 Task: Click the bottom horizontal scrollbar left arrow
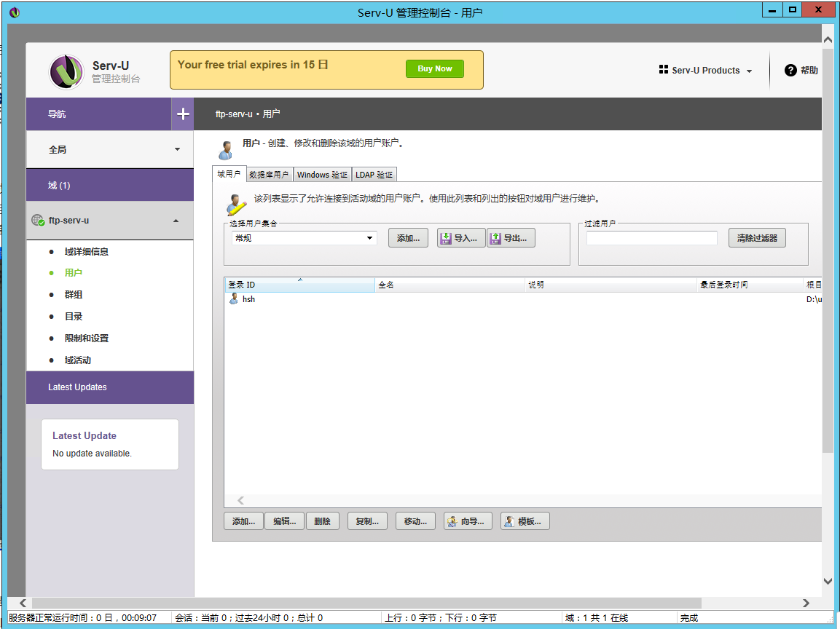point(23,604)
